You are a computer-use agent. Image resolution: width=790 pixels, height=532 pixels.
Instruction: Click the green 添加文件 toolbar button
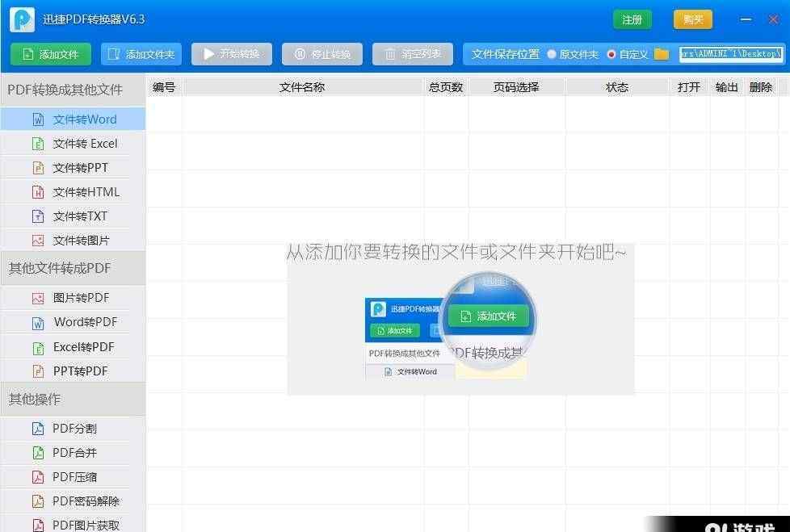[x=51, y=54]
